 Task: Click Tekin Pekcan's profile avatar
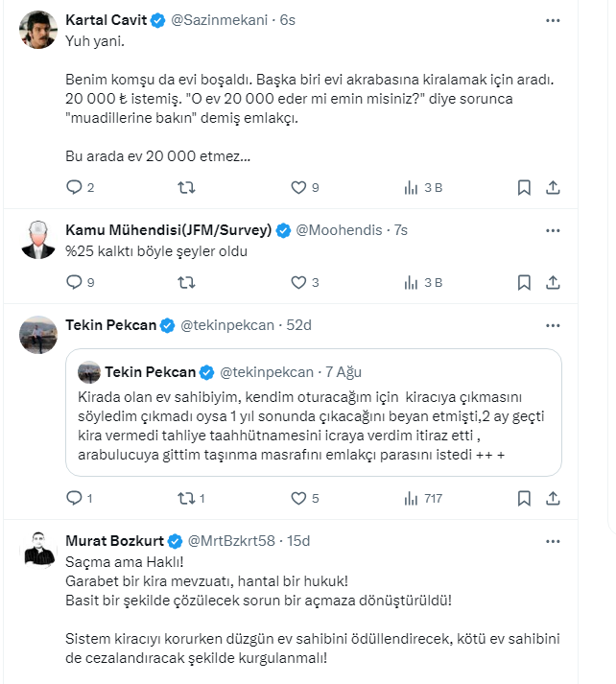point(38,334)
